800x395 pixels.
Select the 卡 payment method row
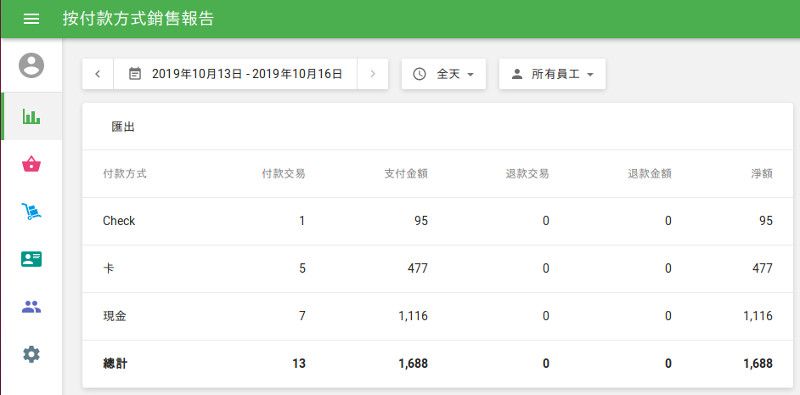pos(438,268)
